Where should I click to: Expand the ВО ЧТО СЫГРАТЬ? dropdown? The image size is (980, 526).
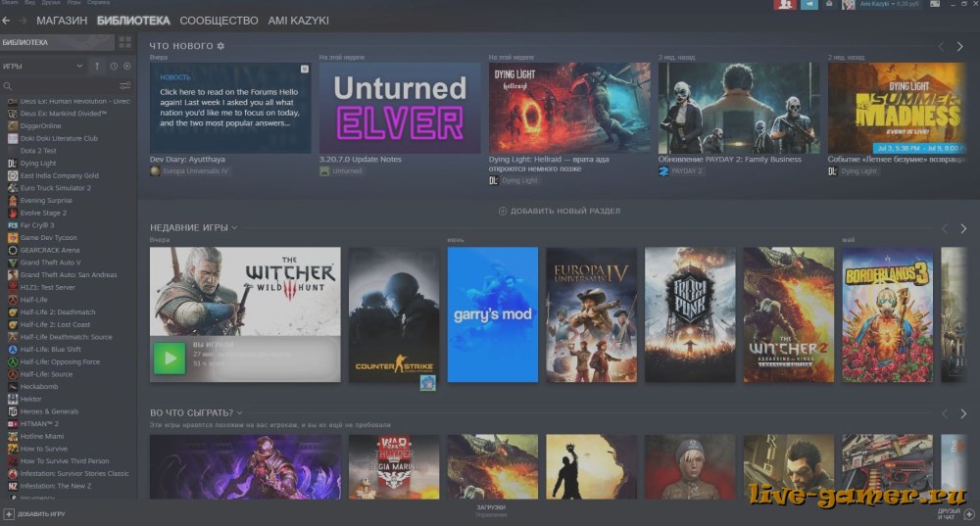tap(240, 413)
